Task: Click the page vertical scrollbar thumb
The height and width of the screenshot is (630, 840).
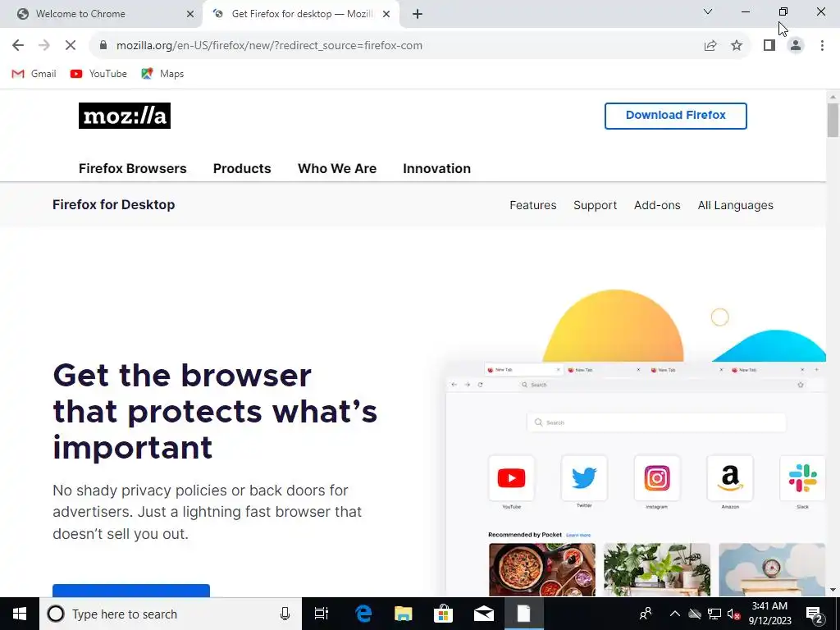Action: click(x=833, y=121)
